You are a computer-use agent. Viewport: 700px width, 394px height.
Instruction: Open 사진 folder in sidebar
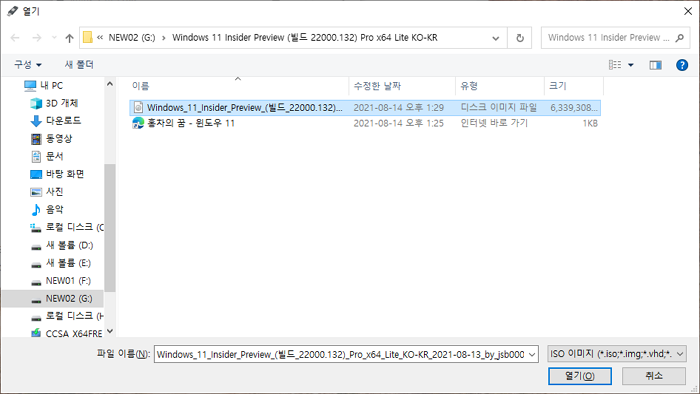[x=47, y=192]
